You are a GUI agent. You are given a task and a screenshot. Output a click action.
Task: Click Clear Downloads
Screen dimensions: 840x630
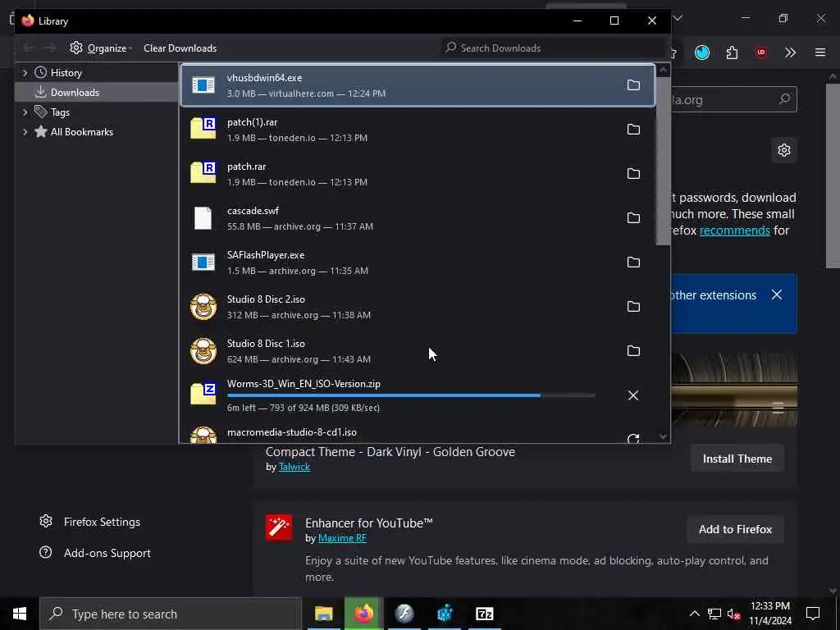tap(180, 48)
